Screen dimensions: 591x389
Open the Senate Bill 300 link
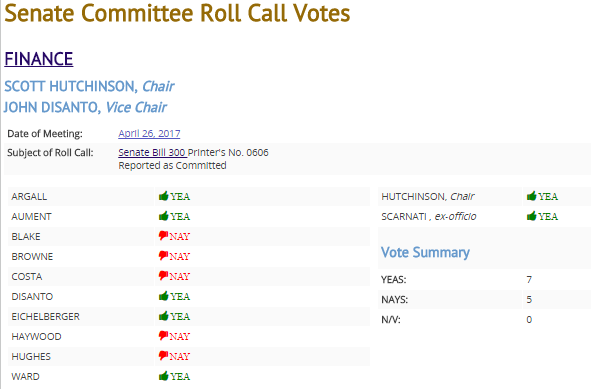(x=152, y=152)
